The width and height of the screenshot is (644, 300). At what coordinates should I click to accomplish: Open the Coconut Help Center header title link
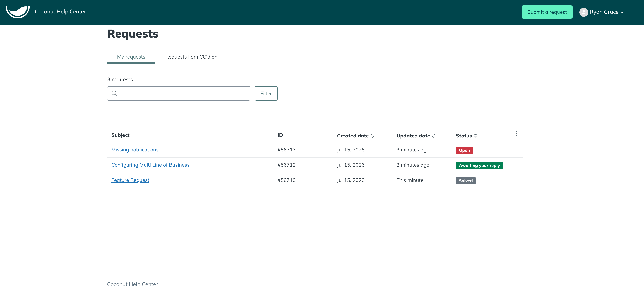click(60, 12)
